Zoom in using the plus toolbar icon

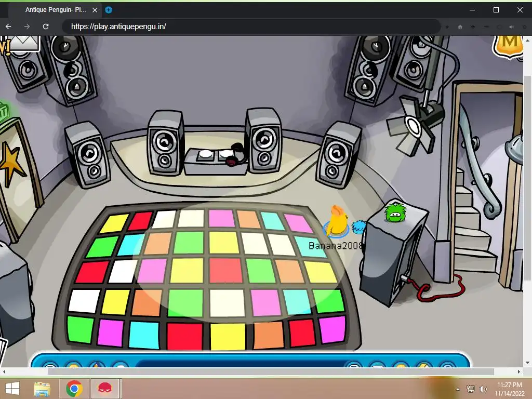[473, 27]
